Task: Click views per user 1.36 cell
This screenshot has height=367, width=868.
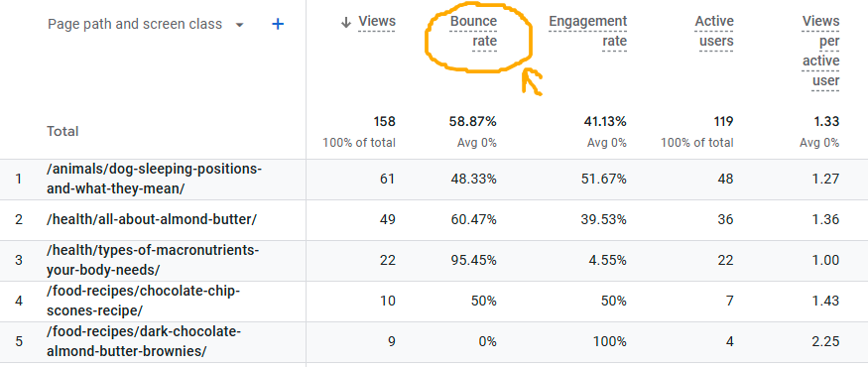Action: [x=827, y=220]
